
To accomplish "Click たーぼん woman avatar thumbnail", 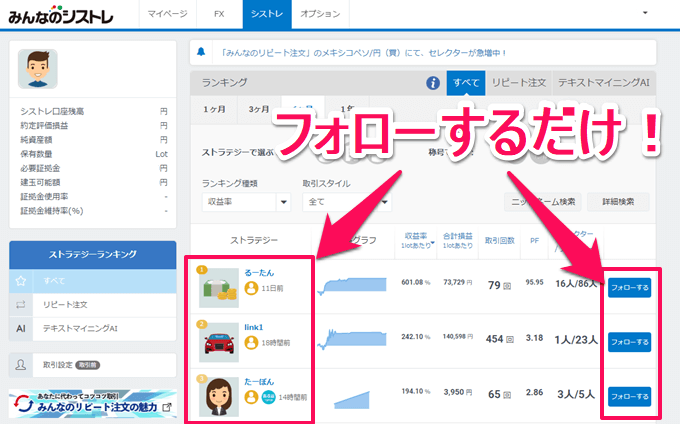I will [219, 397].
